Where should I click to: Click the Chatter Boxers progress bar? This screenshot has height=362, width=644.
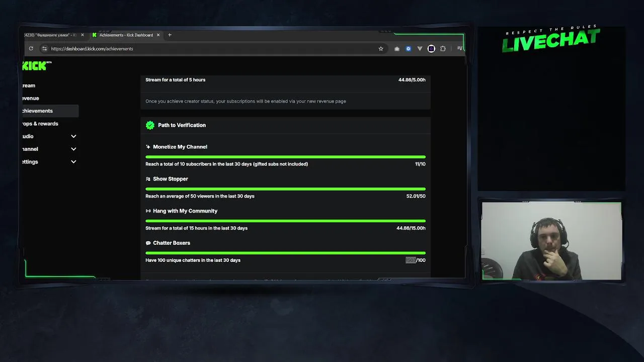coord(285,253)
